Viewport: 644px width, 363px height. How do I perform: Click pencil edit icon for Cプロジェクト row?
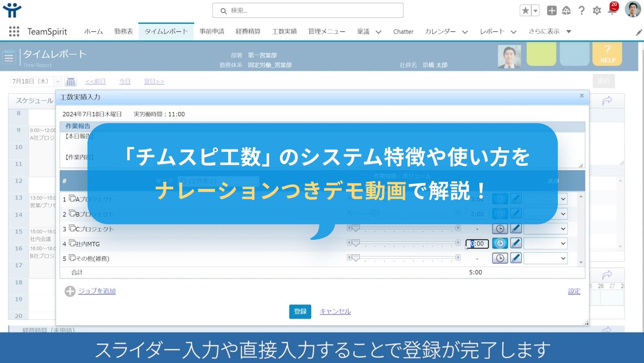(x=516, y=228)
